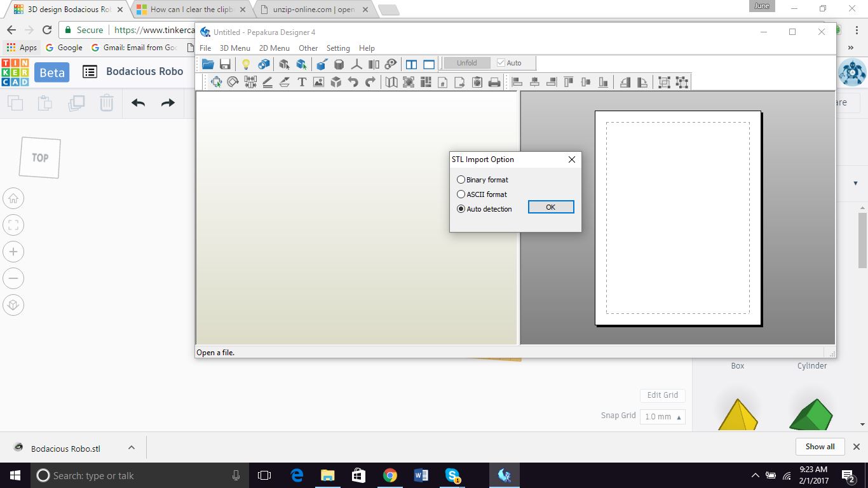This screenshot has height=488, width=868.
Task: Open Skype from the taskbar
Action: [x=452, y=475]
